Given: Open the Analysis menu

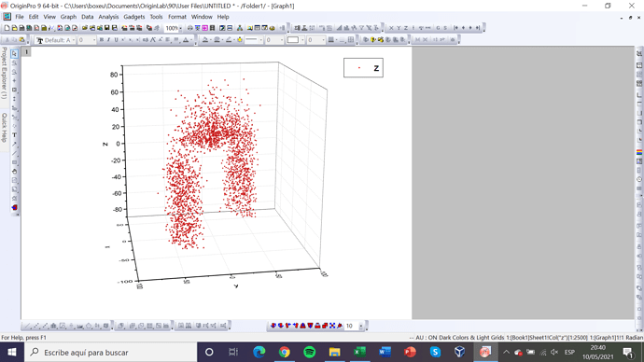Looking at the screenshot, I should pyautogui.click(x=108, y=17).
